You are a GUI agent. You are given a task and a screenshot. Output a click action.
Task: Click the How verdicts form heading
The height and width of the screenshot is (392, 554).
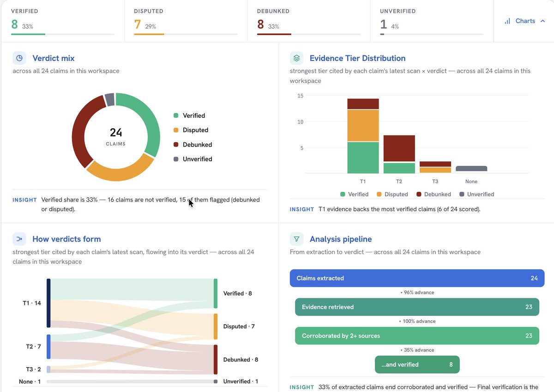tap(66, 239)
